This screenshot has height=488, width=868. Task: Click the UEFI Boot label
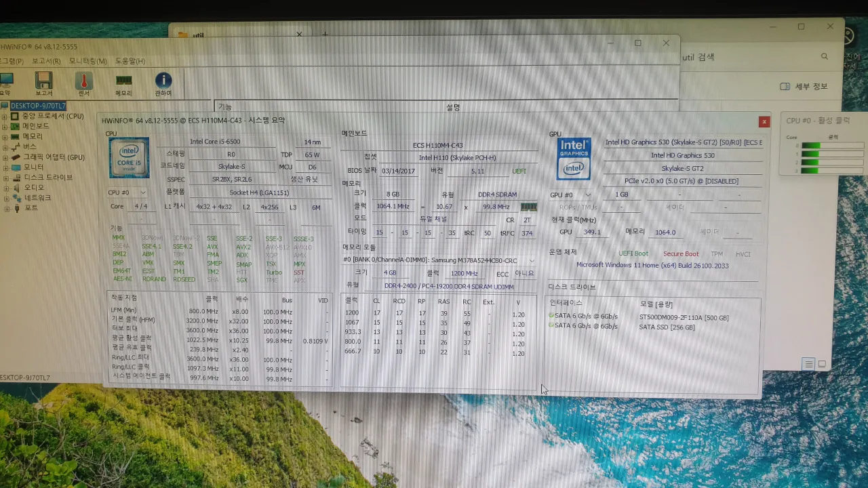tap(633, 253)
